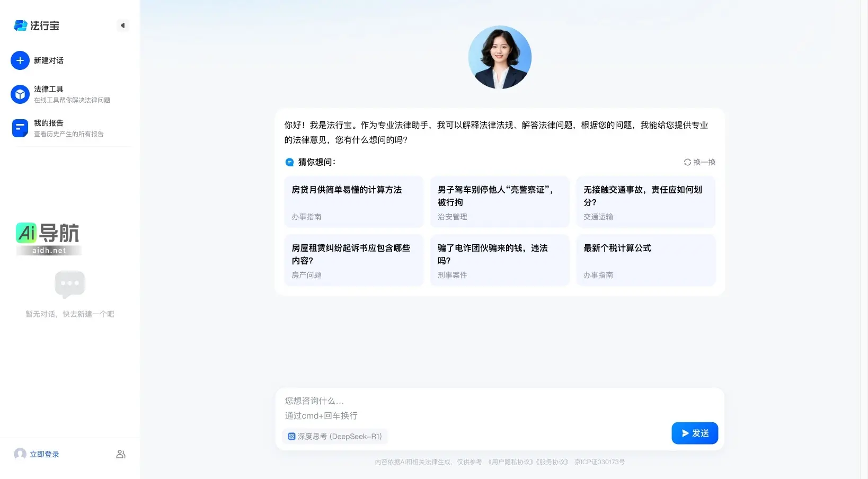Screen dimensions: 868x479
Task: Click 立即登录 to sign in
Action: (x=45, y=454)
